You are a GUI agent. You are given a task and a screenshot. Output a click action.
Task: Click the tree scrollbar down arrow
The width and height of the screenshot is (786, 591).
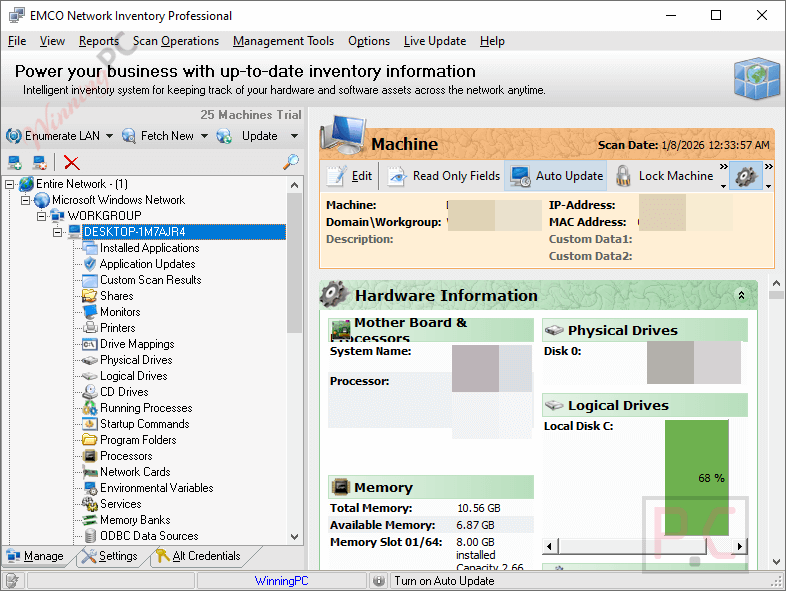(x=295, y=536)
